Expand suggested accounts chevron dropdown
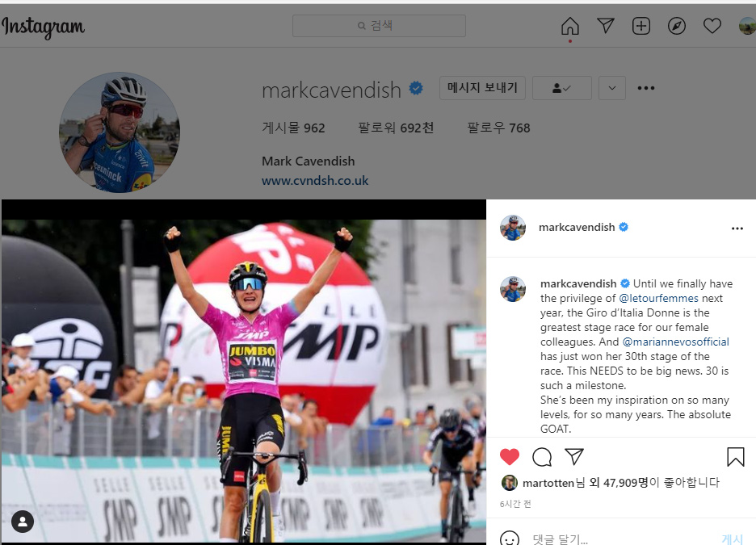Viewport: 756px width, 545px height. 612,88
